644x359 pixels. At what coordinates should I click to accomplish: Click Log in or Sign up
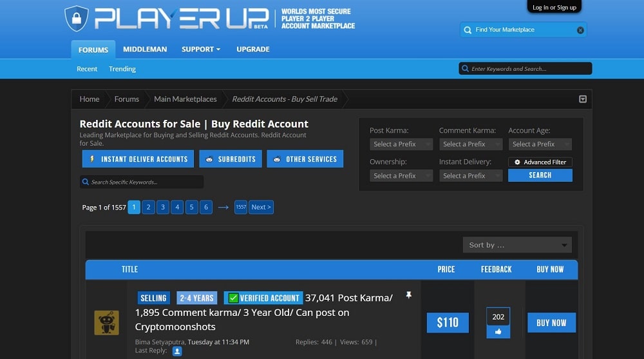[554, 7]
